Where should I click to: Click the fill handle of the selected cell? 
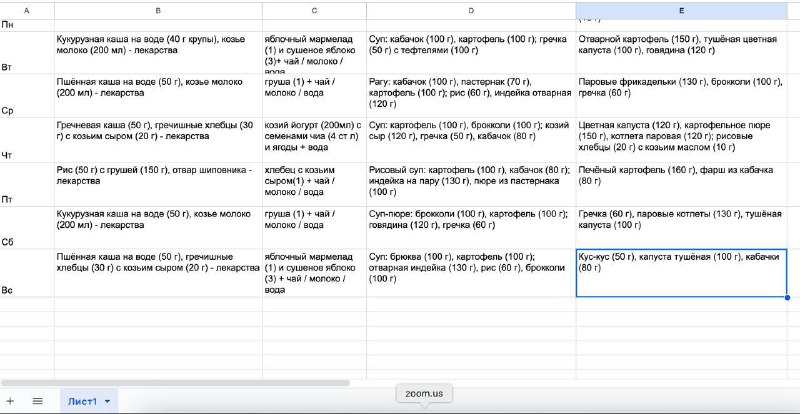pyautogui.click(x=787, y=297)
